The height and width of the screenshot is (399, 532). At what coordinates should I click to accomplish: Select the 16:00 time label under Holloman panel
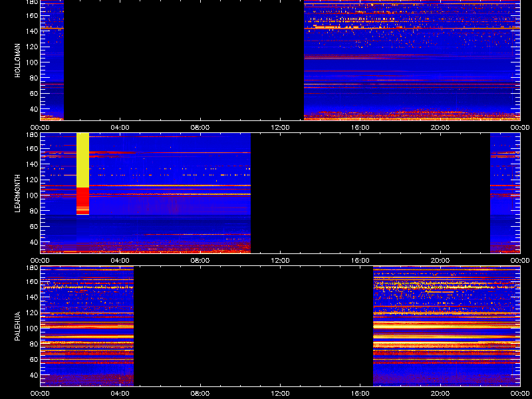360,128
